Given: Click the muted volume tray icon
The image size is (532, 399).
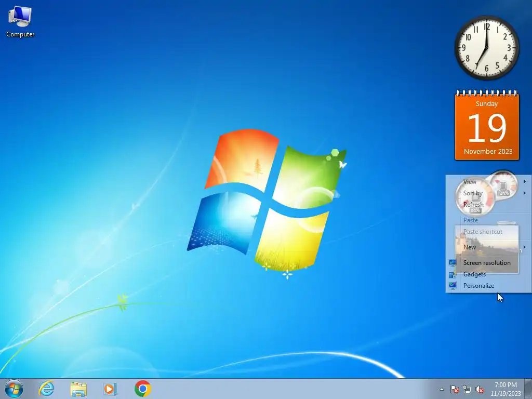Looking at the screenshot, I should (480, 389).
